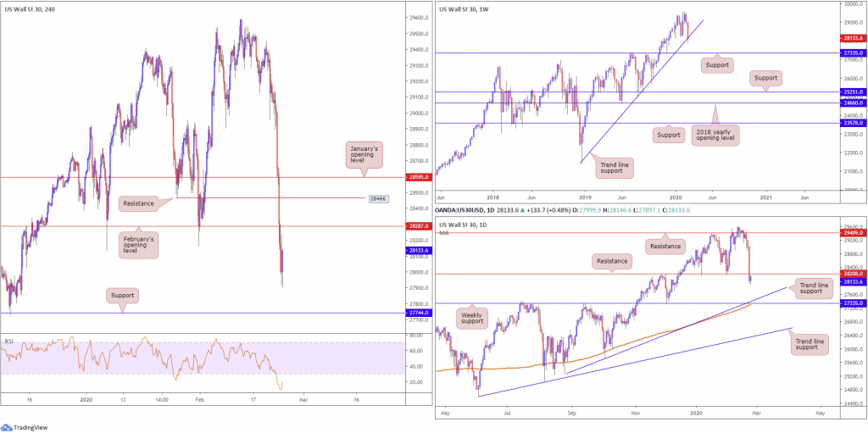Click the TradingView logo

coord(27,425)
